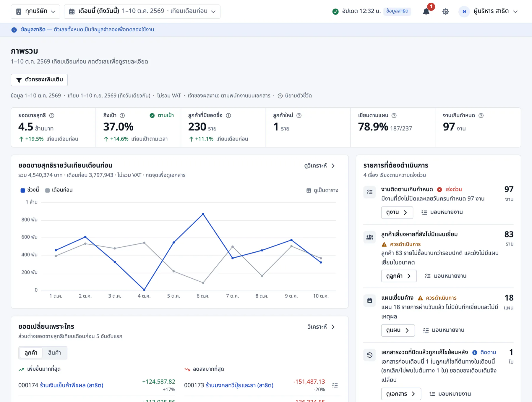Viewport: 532px width, 402px height.
Task: Click มอบหมายงาน for ลูกค้าเสี่ยงหาย
Action: 446,276
